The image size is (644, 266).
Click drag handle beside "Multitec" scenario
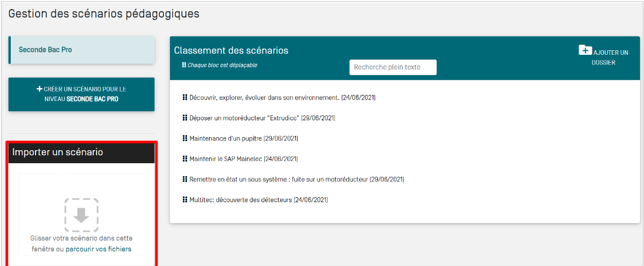pyautogui.click(x=185, y=200)
